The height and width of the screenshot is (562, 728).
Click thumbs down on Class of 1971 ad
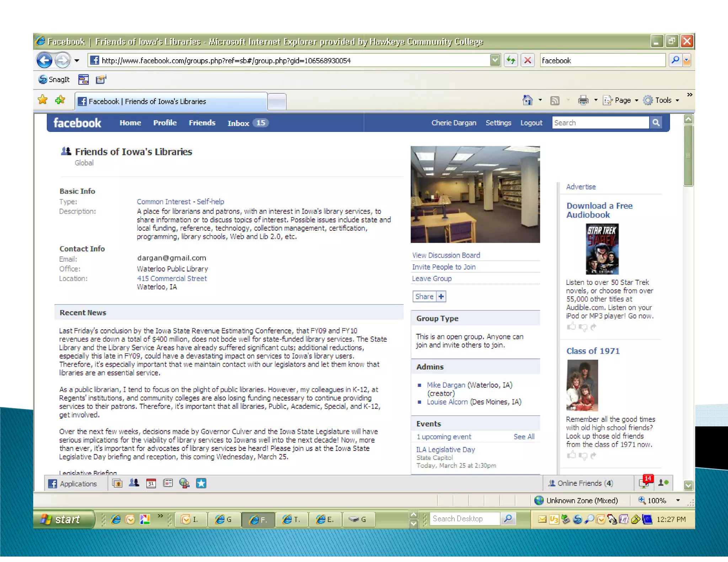[x=583, y=456]
